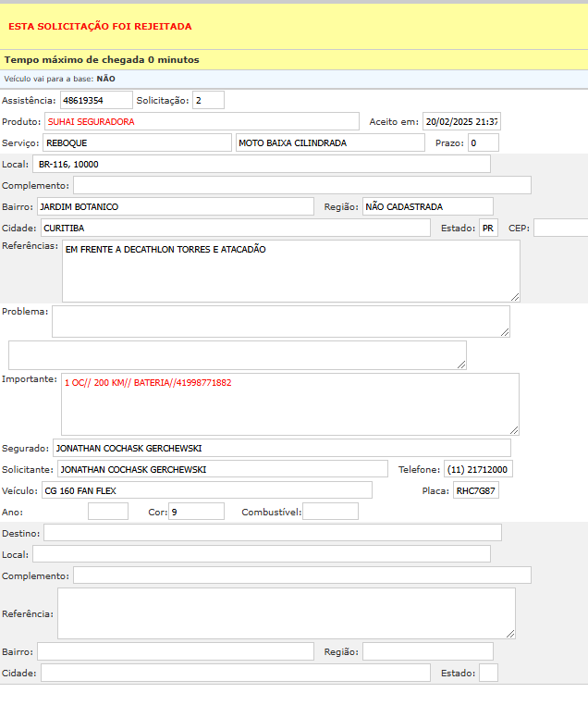Select the Cidade field containing CURITIBA
Screen dimensions: 588x705
(235, 228)
